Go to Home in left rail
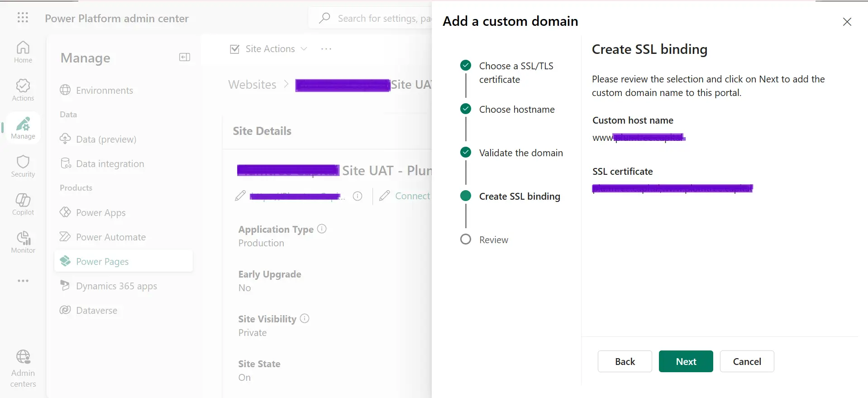Viewport: 868px width, 398px height. click(x=23, y=52)
